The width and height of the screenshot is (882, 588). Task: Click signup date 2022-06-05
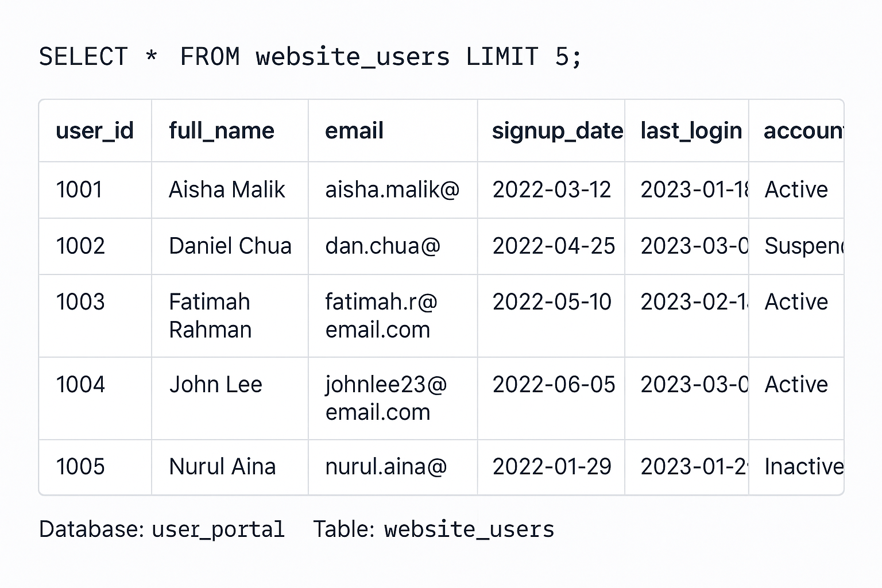coord(554,384)
